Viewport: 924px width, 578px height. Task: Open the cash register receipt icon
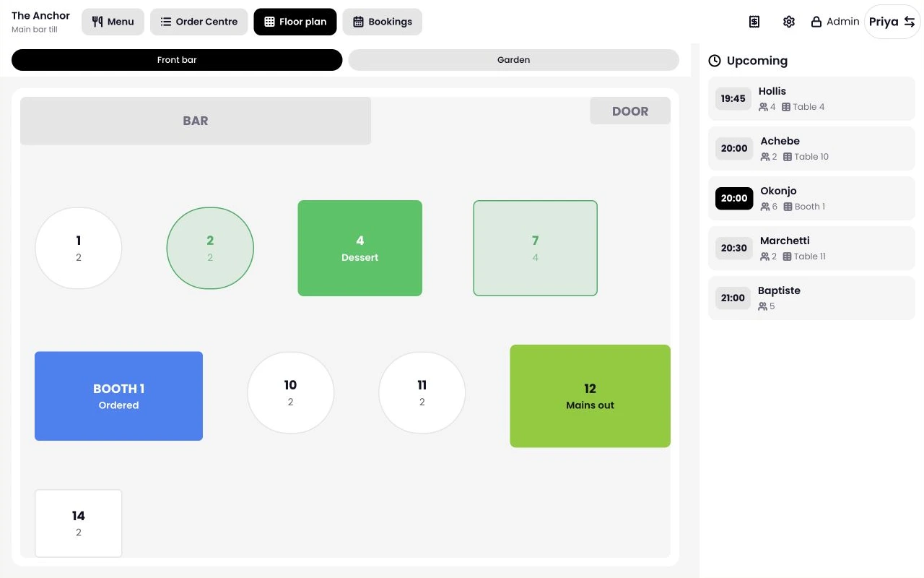(x=754, y=22)
